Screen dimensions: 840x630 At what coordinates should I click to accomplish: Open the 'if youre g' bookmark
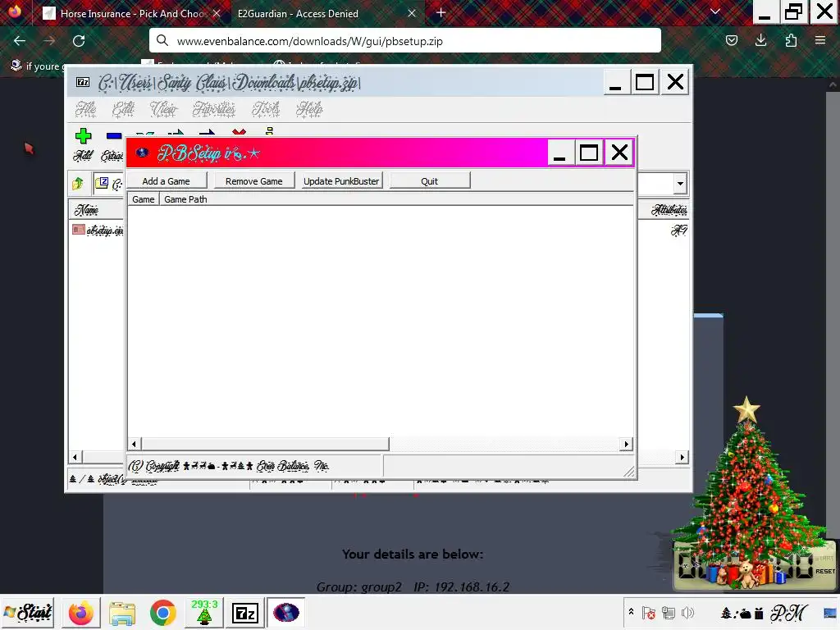click(35, 66)
